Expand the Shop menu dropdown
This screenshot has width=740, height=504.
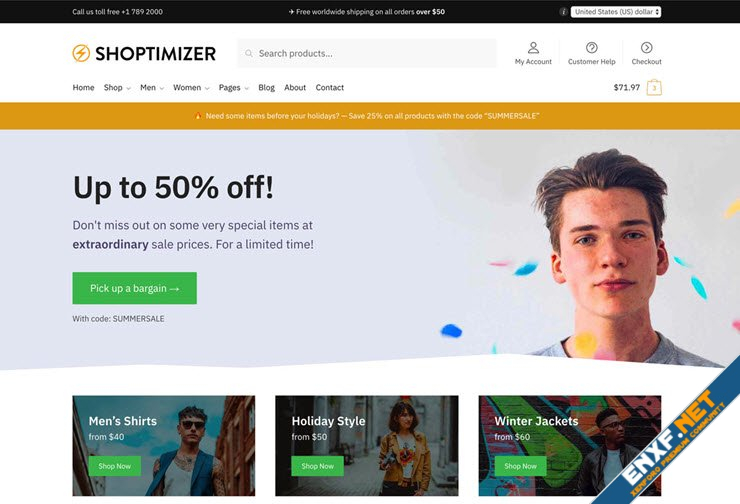point(117,88)
